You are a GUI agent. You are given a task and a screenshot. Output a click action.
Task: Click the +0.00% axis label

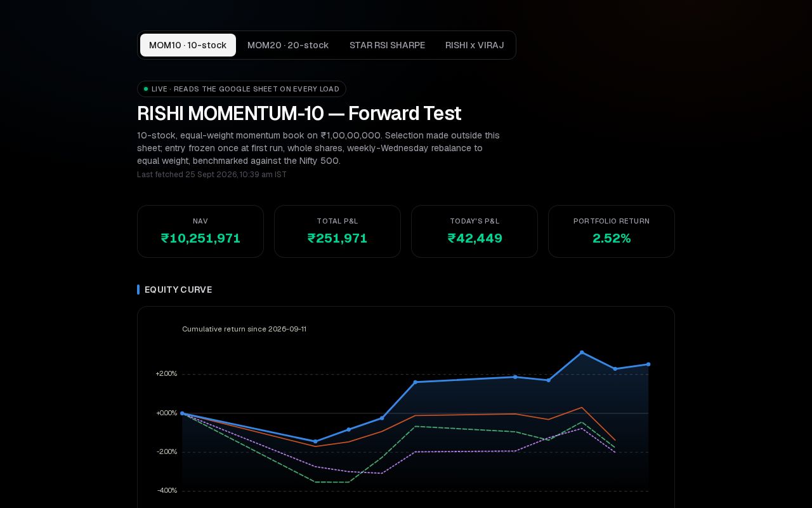click(x=166, y=413)
